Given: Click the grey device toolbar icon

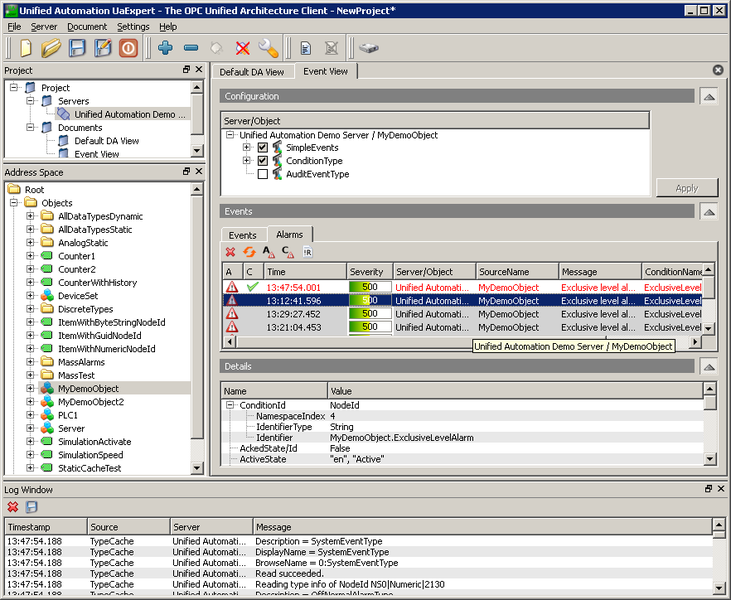Looking at the screenshot, I should point(369,48).
